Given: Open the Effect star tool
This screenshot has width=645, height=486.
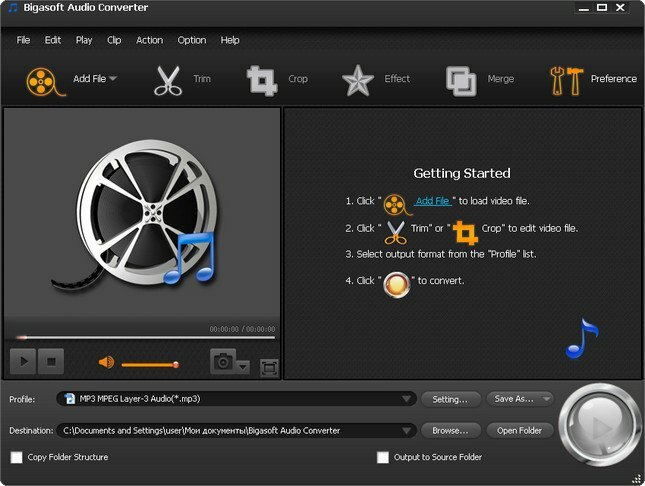Looking at the screenshot, I should tap(357, 80).
